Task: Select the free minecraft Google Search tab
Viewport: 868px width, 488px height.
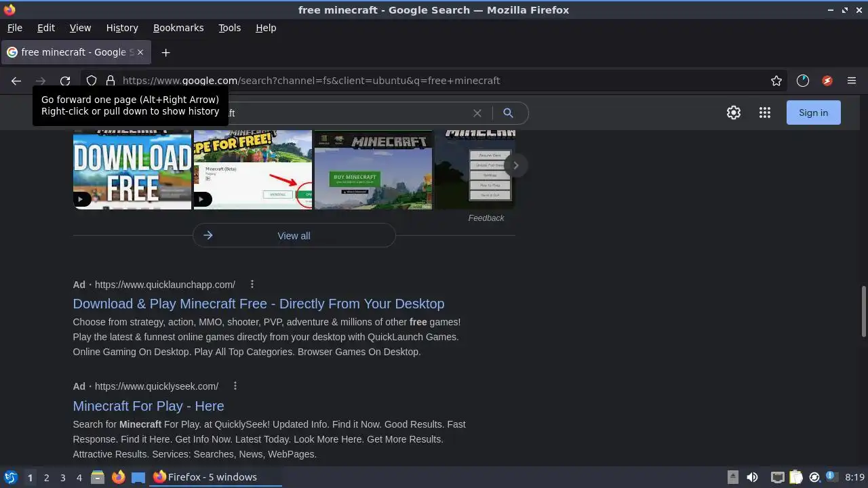Action: click(75, 52)
